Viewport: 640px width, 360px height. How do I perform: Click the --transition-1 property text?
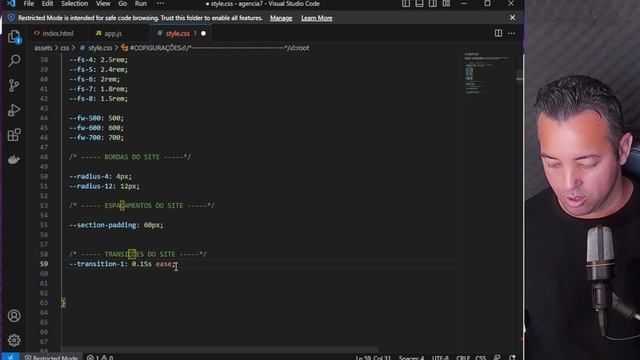pyautogui.click(x=96, y=264)
